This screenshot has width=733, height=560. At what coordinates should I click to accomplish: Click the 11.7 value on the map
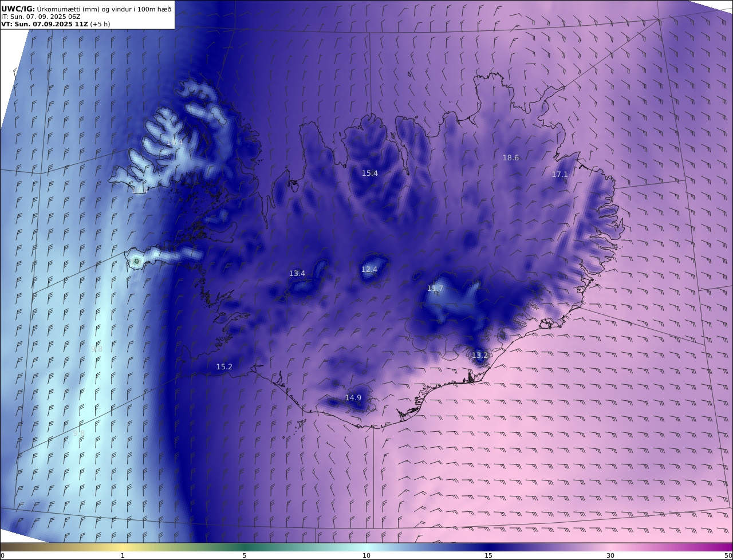point(435,288)
